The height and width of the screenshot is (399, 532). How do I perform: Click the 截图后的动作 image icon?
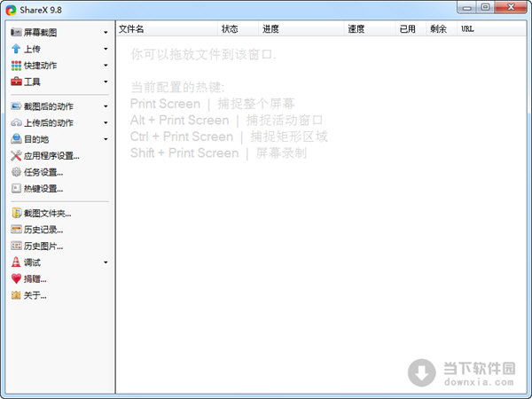(x=16, y=106)
